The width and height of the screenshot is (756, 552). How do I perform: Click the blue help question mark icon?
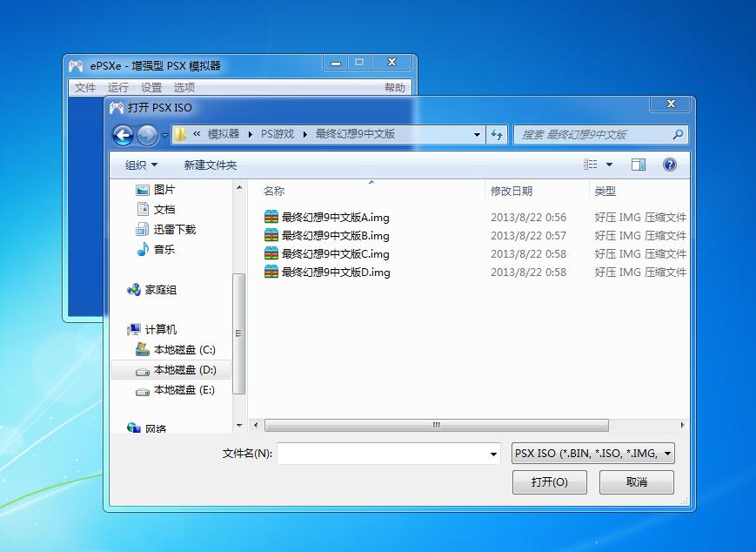[669, 165]
